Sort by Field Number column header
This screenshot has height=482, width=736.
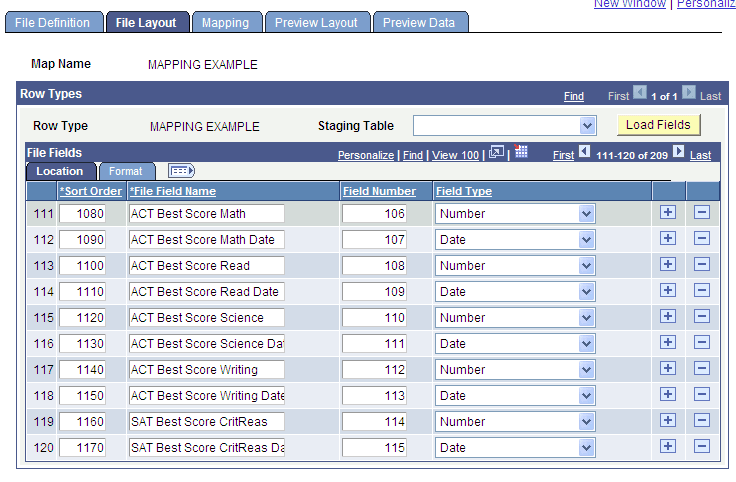(x=379, y=191)
